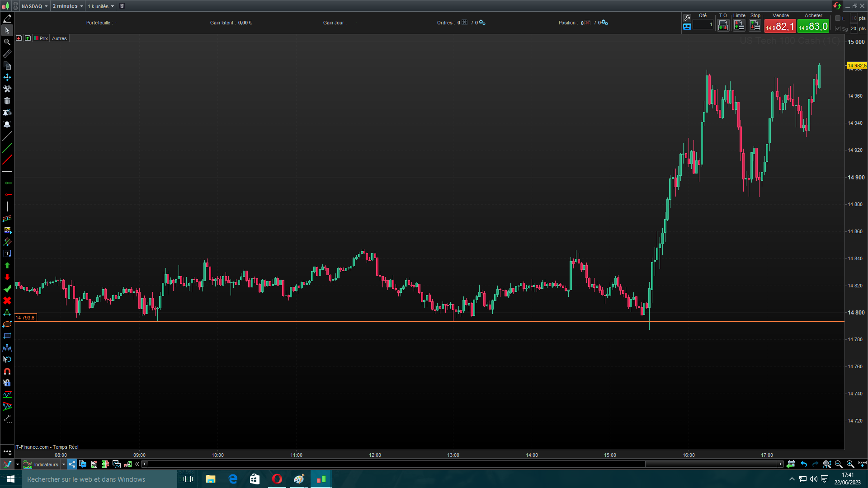Select the Autres tab

(x=59, y=38)
